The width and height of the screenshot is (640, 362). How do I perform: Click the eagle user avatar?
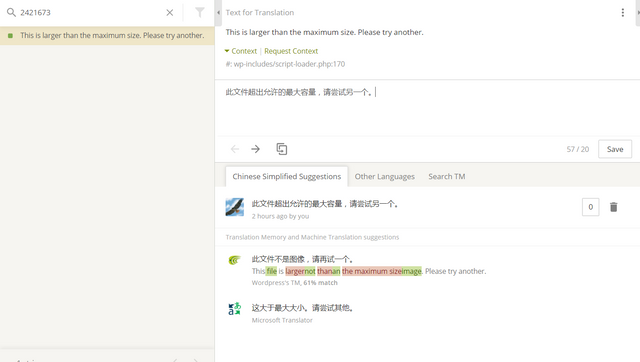click(x=235, y=207)
